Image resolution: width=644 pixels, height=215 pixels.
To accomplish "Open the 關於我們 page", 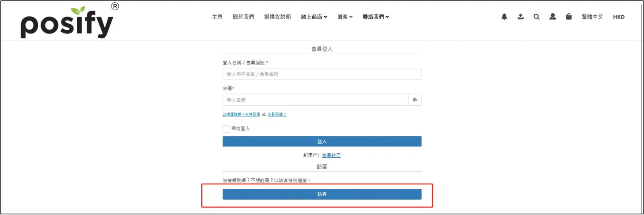I will click(x=243, y=17).
